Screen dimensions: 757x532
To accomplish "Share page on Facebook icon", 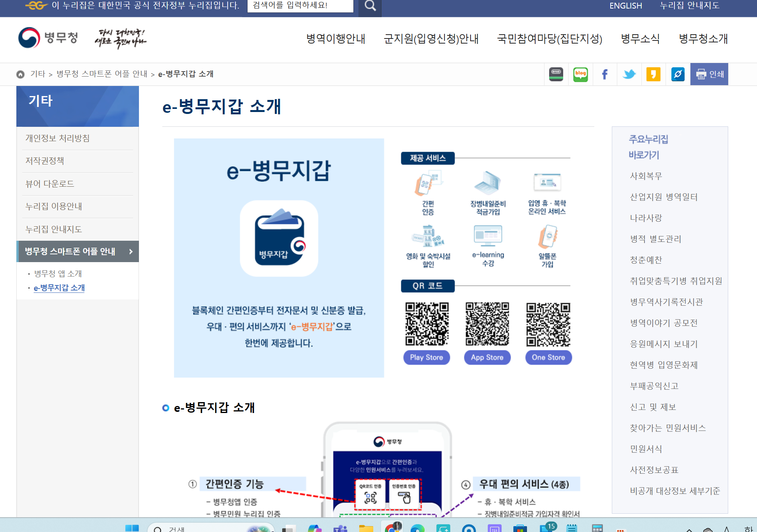I will pos(604,74).
